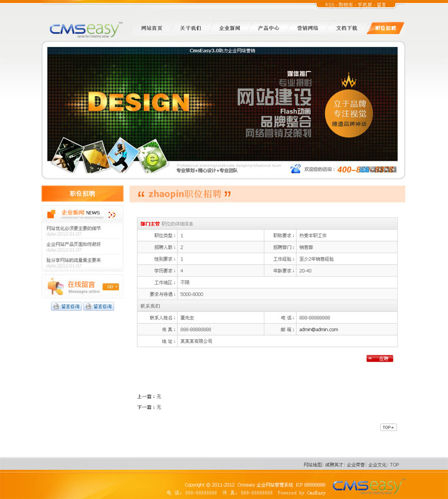Open the 企业新闻 navigation item
Viewport: 448px width, 499px height.
click(230, 28)
